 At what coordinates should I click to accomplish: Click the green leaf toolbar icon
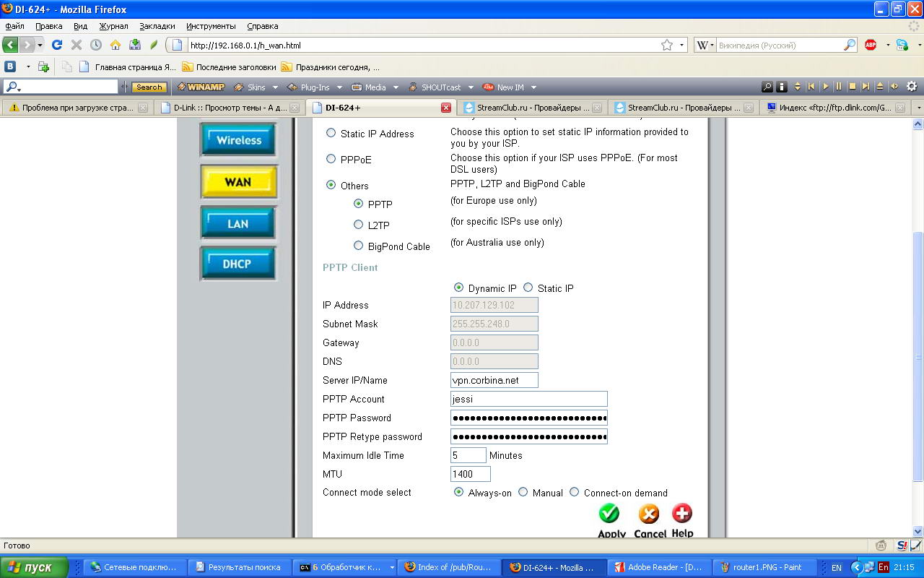point(154,45)
